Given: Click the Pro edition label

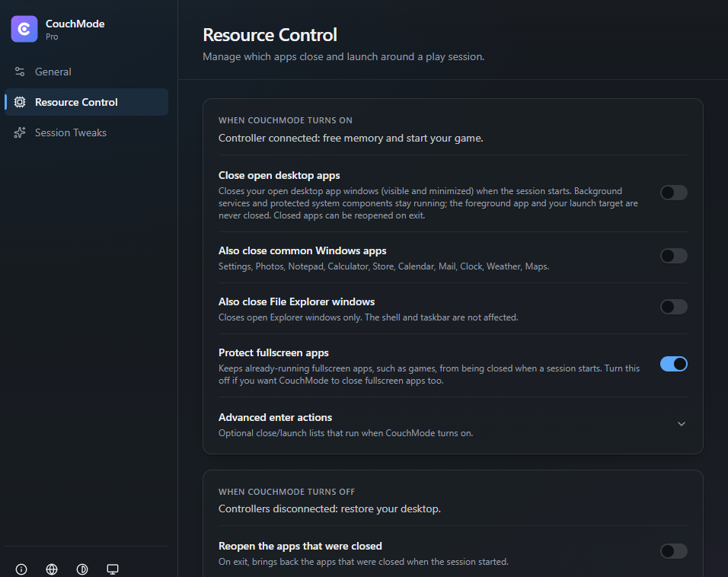Looking at the screenshot, I should pyautogui.click(x=52, y=37).
